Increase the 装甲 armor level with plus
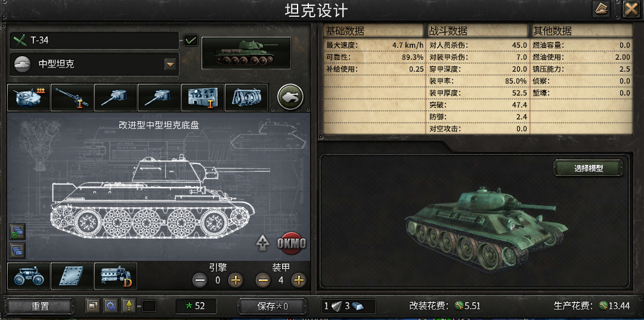 point(299,281)
